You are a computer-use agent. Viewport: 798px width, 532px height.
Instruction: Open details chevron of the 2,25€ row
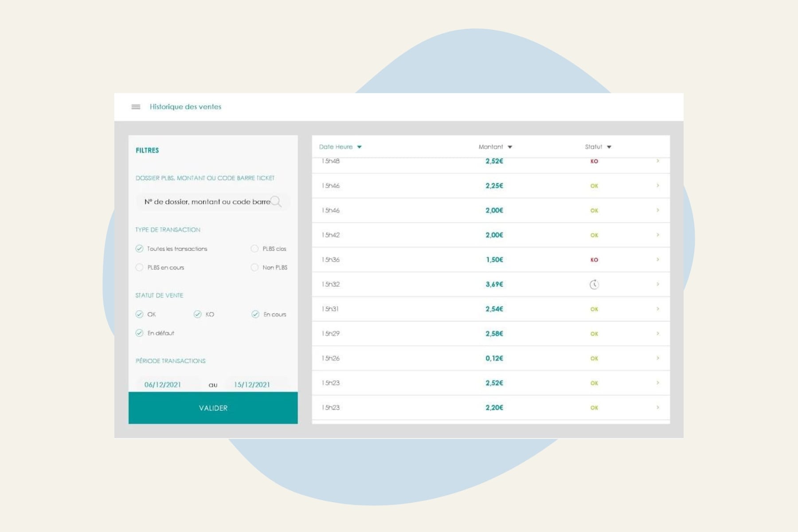click(x=657, y=186)
